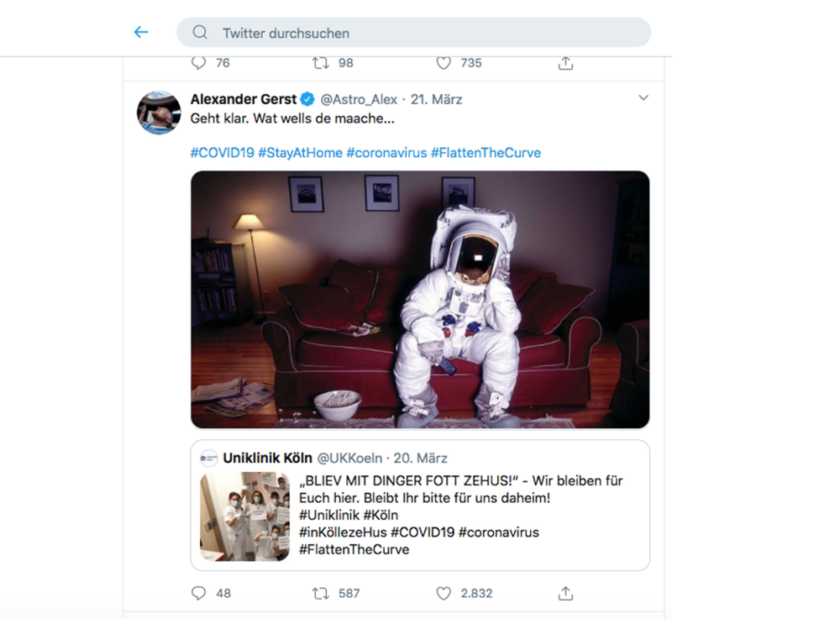
Task: Open Alexander Gerst's profile picture
Action: pos(159,113)
